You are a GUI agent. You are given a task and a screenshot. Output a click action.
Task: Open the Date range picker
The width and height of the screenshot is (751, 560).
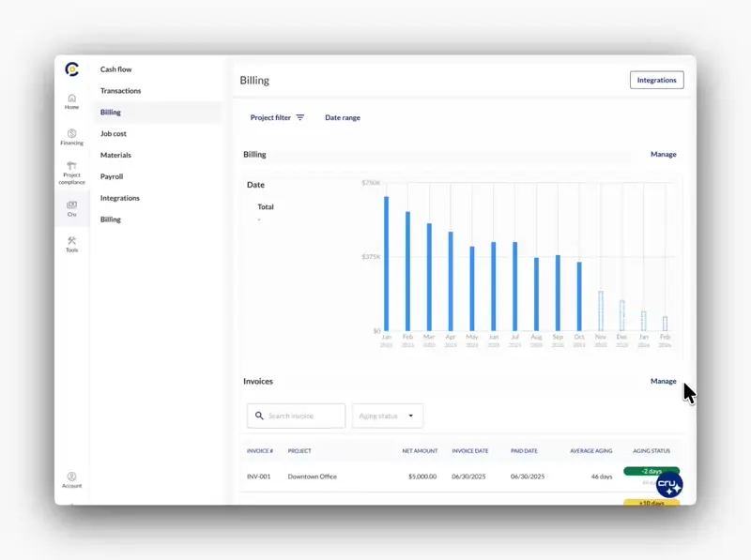pyautogui.click(x=343, y=118)
